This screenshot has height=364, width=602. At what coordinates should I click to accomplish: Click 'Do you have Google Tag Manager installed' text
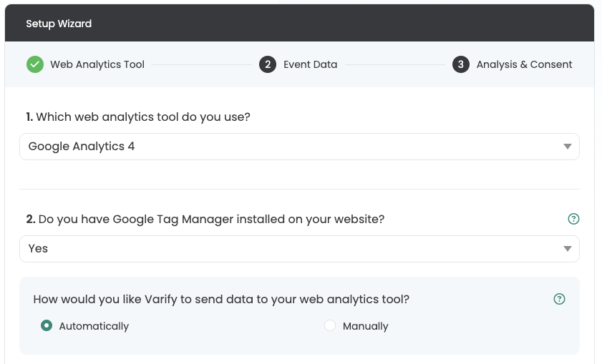pyautogui.click(x=211, y=219)
